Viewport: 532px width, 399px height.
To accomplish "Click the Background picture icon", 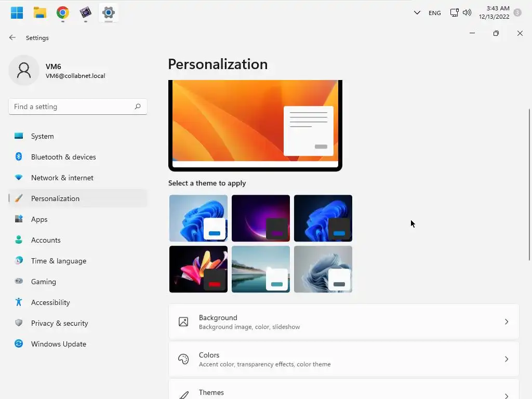I will (183, 322).
